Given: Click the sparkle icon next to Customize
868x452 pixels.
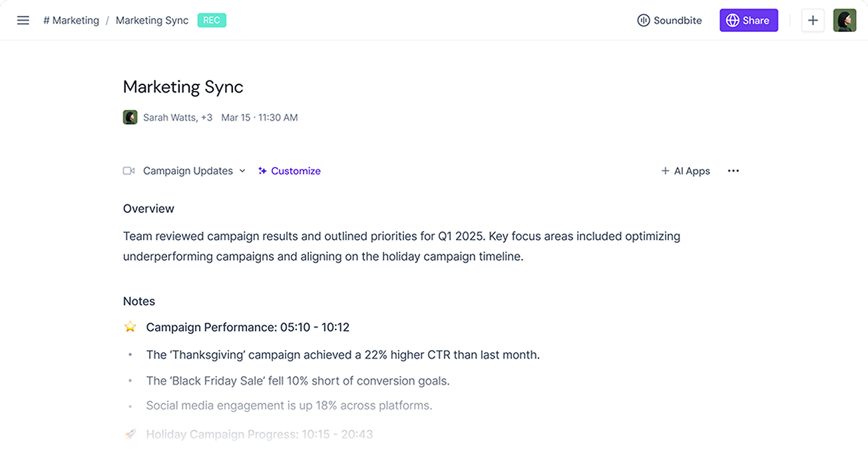Looking at the screenshot, I should (x=263, y=171).
